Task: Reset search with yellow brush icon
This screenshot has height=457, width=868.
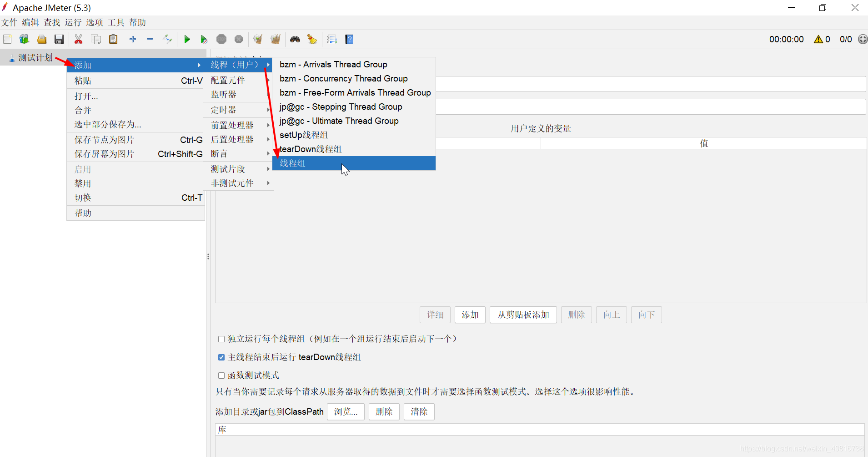Action: click(x=312, y=39)
